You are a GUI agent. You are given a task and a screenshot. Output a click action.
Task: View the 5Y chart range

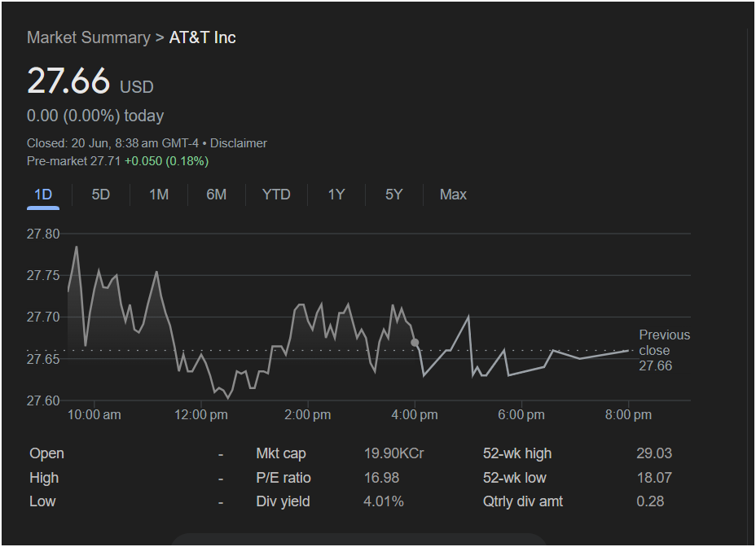click(x=394, y=195)
